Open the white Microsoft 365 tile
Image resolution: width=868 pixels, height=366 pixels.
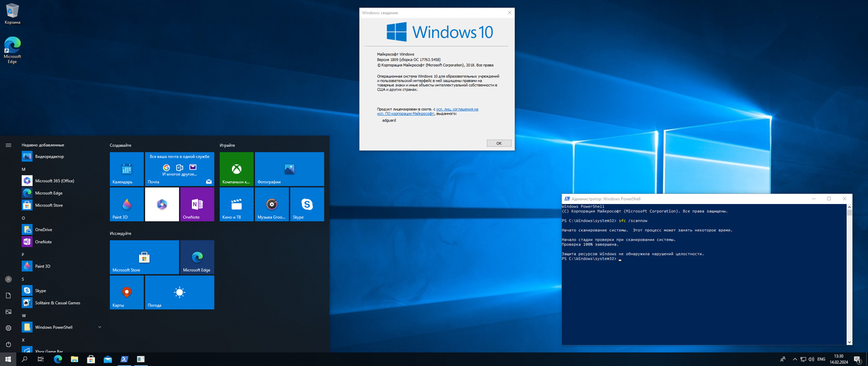point(162,204)
